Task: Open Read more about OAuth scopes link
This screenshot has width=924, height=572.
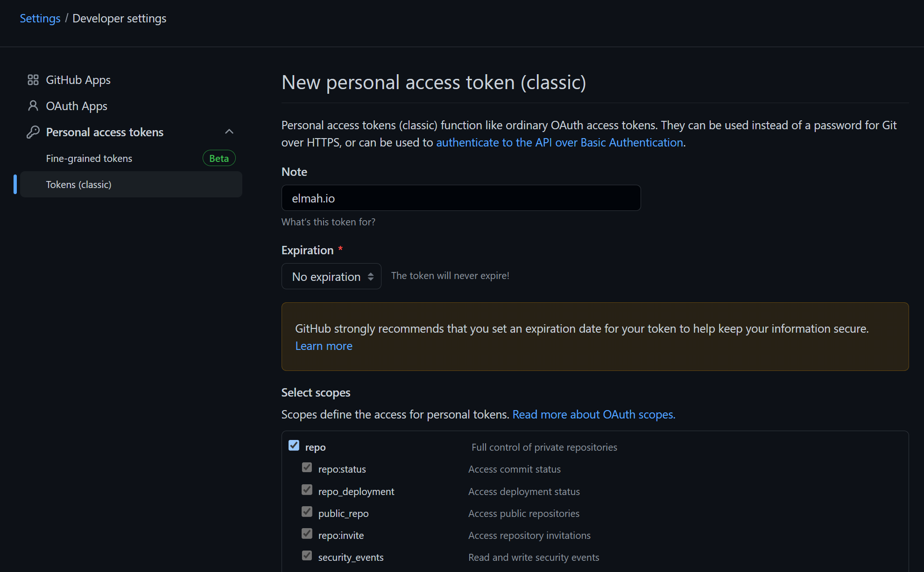Action: 593,414
